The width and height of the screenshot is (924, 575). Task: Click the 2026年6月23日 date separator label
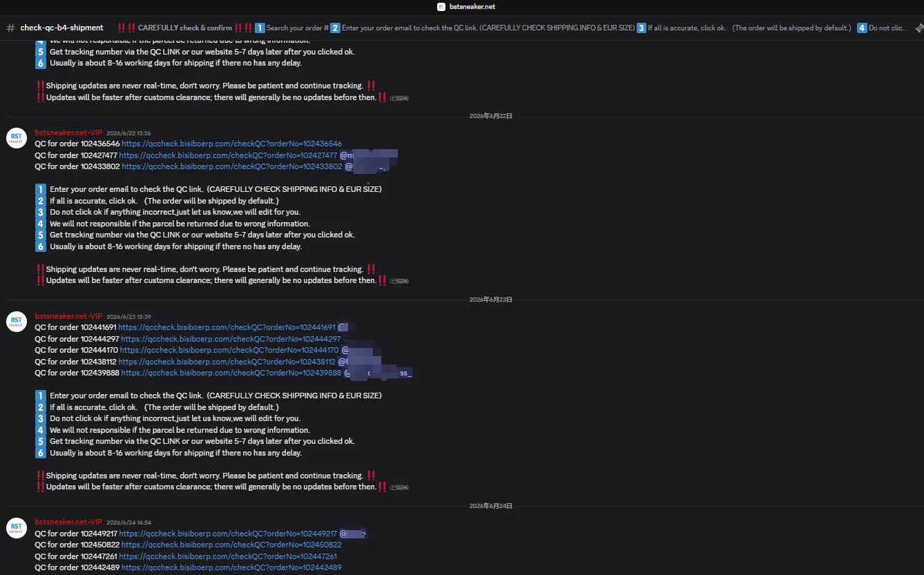[491, 300]
